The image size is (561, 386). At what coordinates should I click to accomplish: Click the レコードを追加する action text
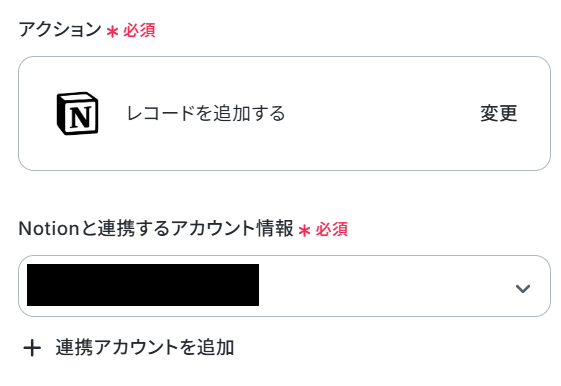pyautogui.click(x=206, y=113)
